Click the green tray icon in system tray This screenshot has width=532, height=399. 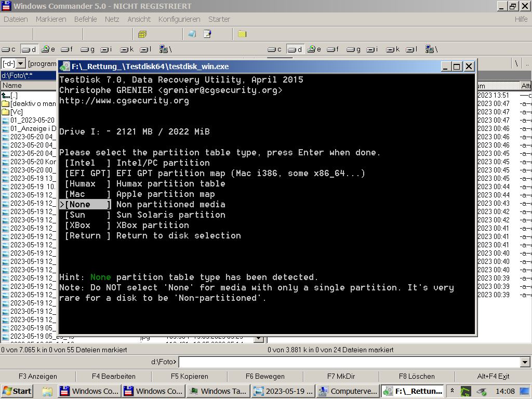[465, 392]
